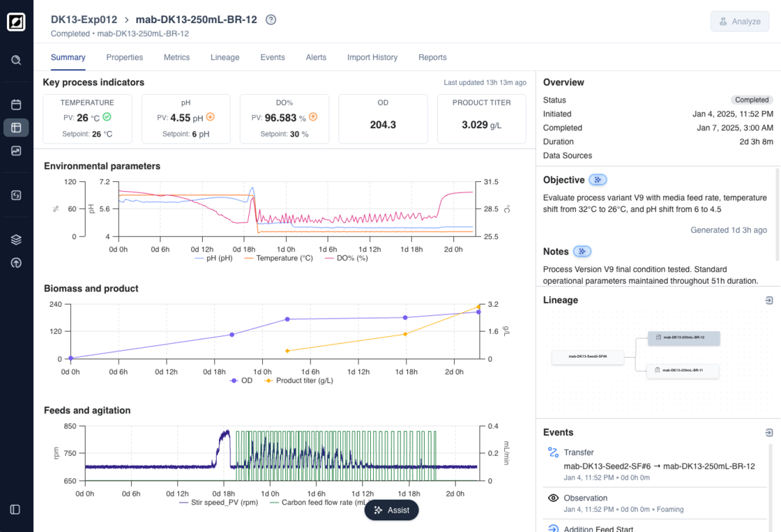Go to DK13-Exp012 in the breadcrumb
This screenshot has width=781, height=532.
point(82,20)
